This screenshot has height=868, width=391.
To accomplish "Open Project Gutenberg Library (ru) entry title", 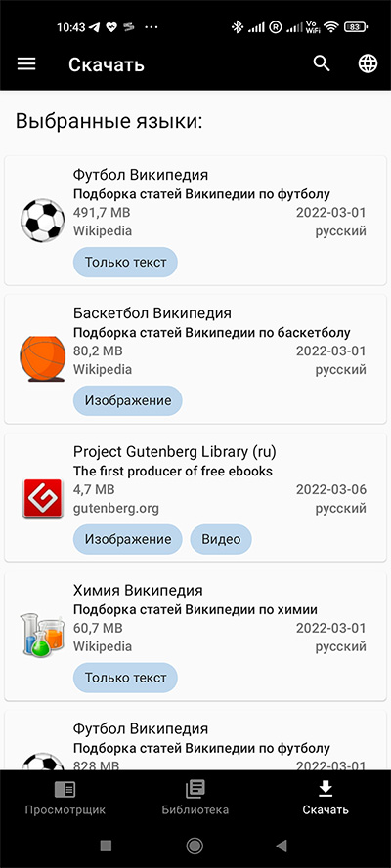I will 174,452.
